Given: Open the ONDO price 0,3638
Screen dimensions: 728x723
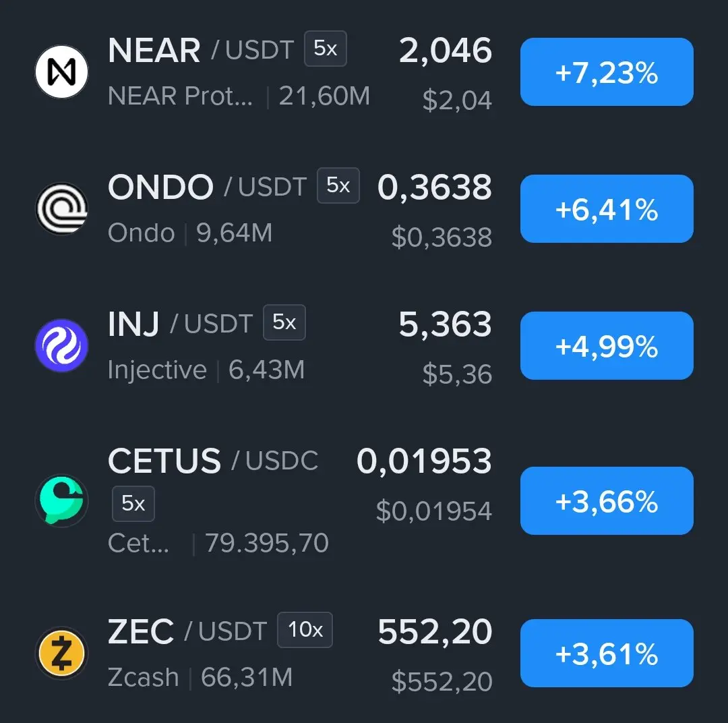Looking at the screenshot, I should click(435, 187).
